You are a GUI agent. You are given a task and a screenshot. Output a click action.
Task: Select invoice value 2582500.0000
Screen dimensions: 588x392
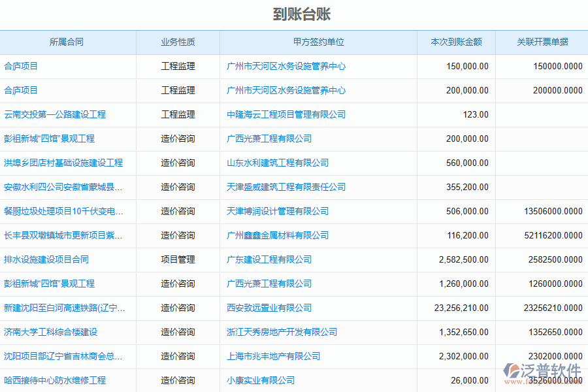tap(555, 259)
